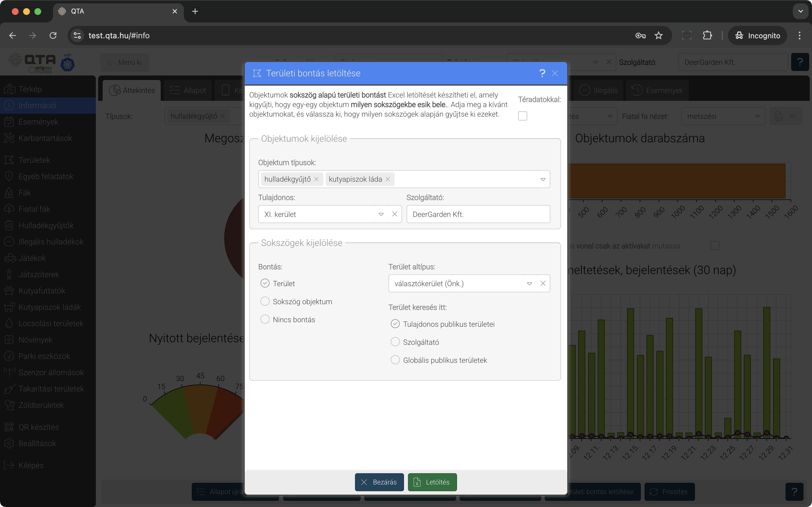Click the Szolgáltató DeerGarden Kft. input field
Viewport: 812px width, 507px height.
[478, 214]
